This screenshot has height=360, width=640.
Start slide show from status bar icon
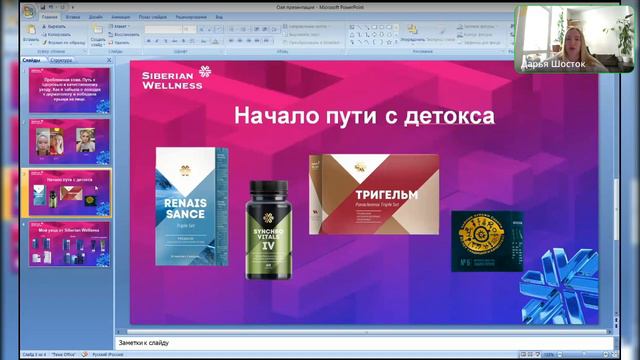(538, 354)
